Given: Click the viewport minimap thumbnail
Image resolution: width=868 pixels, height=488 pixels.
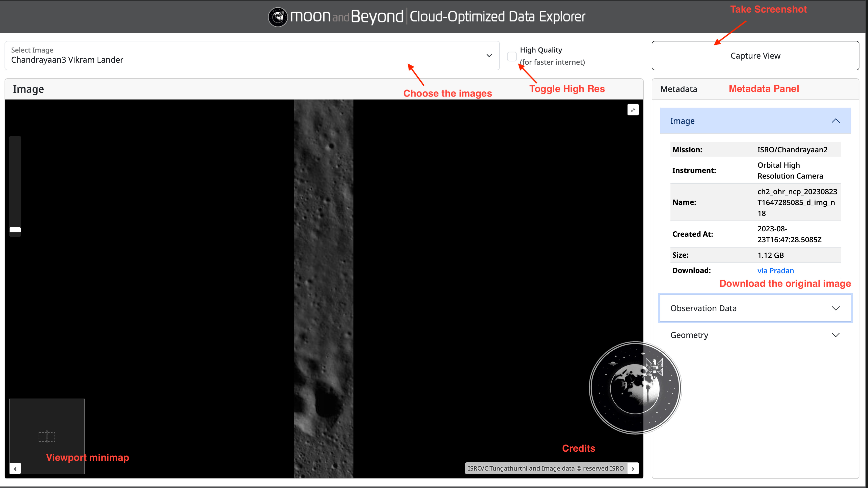Looking at the screenshot, I should (x=47, y=436).
